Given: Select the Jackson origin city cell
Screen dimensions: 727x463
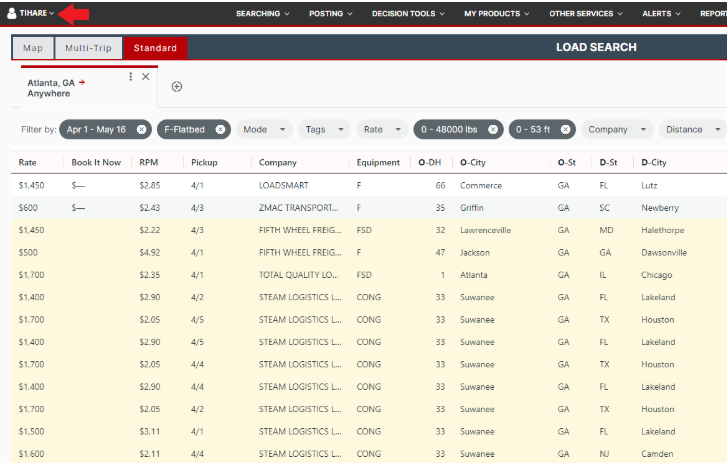Looking at the screenshot, I should [x=475, y=253].
